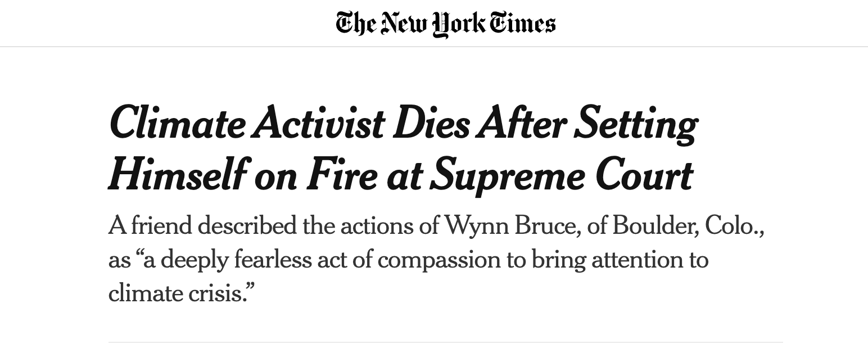Viewport: 868px width, 344px height.
Task: Click the word "After" in the headline
Action: tap(521, 123)
